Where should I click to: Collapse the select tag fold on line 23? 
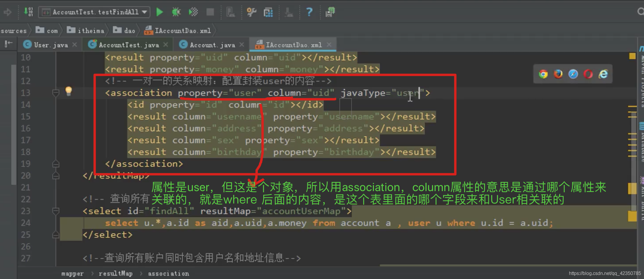tap(56, 211)
